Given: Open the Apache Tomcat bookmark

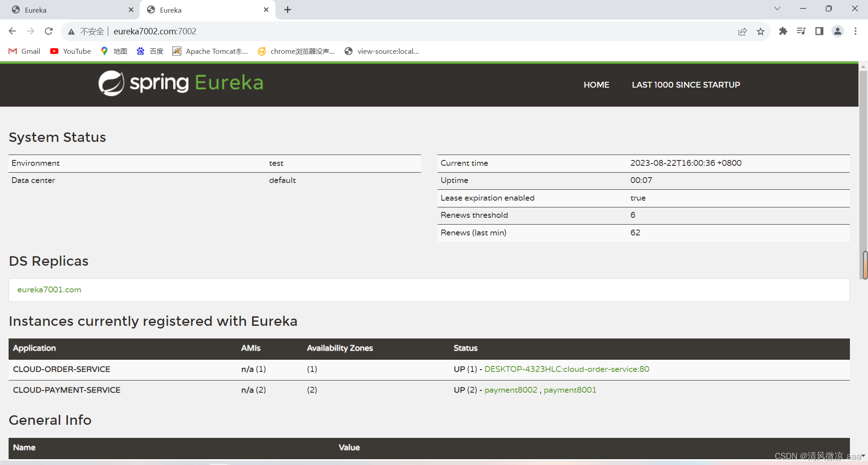Looking at the screenshot, I should coord(210,51).
